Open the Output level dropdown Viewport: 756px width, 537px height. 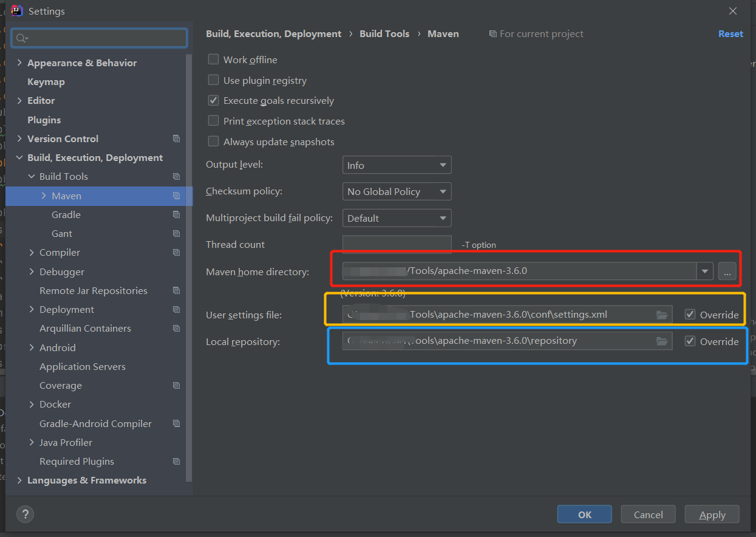pyautogui.click(x=397, y=165)
